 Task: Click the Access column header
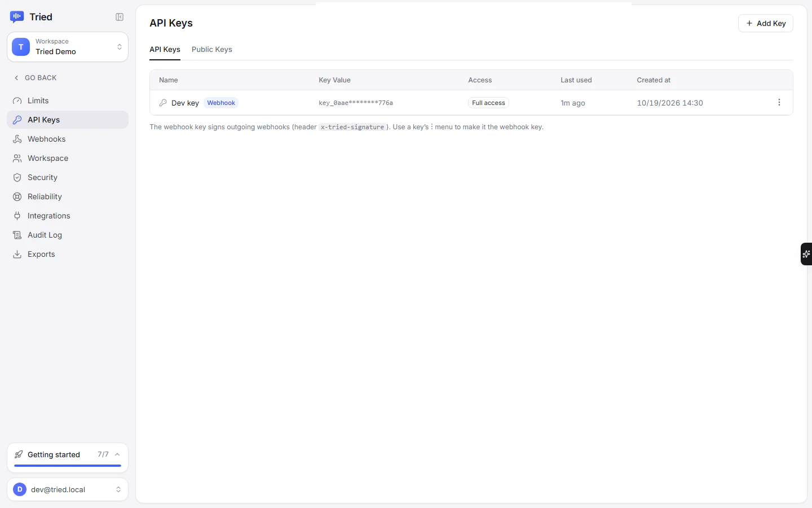click(480, 80)
